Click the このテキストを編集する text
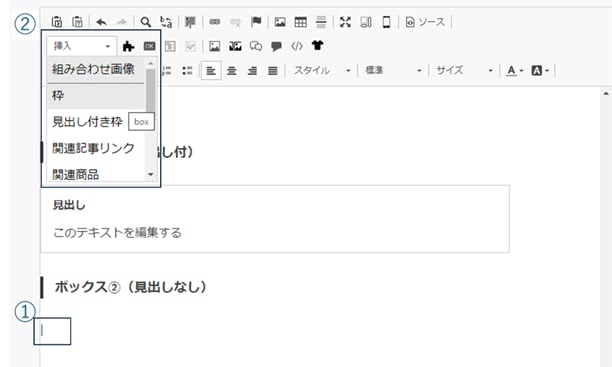The width and height of the screenshot is (612, 367). 117,233
